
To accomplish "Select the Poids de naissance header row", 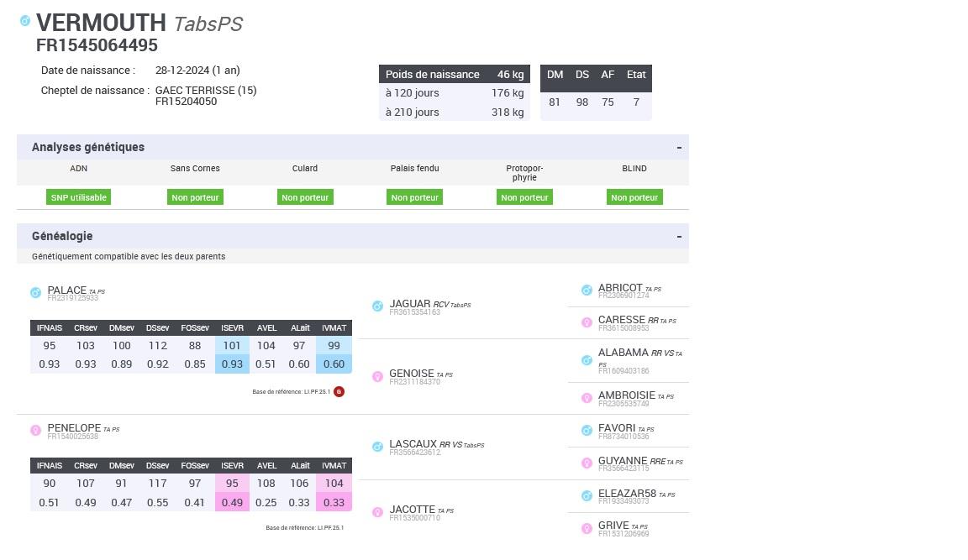I will [x=454, y=75].
